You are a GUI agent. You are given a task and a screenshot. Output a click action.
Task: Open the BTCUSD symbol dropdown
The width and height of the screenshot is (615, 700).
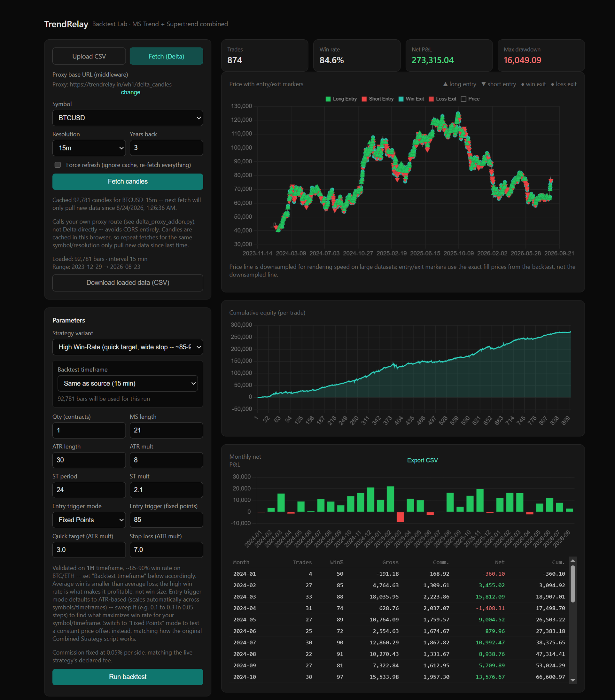point(128,118)
